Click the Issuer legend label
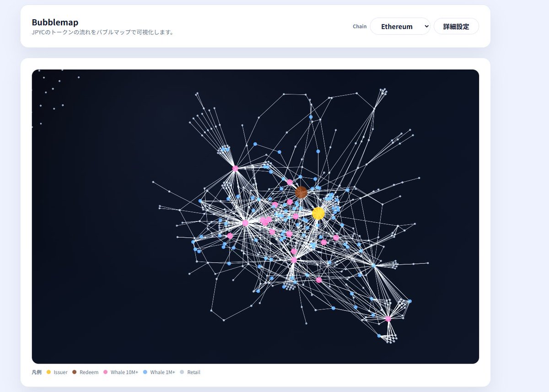This screenshot has width=549, height=392. (60, 372)
